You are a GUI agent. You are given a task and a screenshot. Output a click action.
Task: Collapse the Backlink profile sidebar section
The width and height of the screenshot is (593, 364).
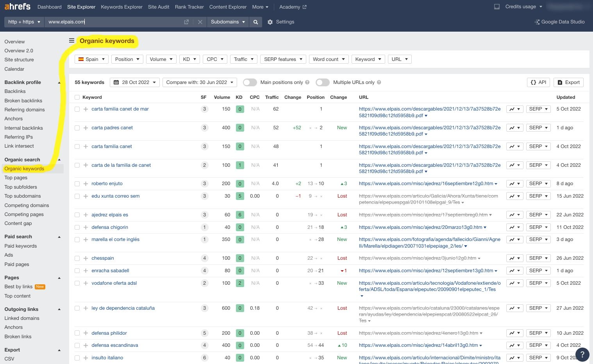pos(59,82)
